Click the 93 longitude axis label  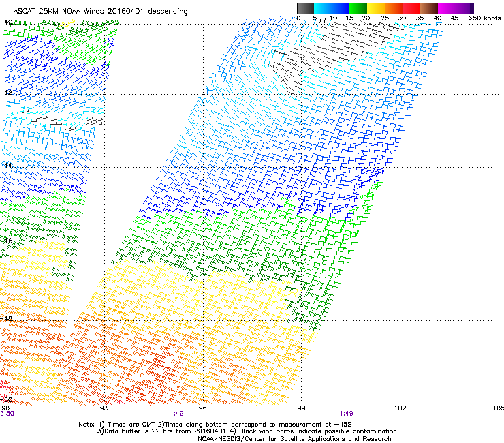point(104,408)
